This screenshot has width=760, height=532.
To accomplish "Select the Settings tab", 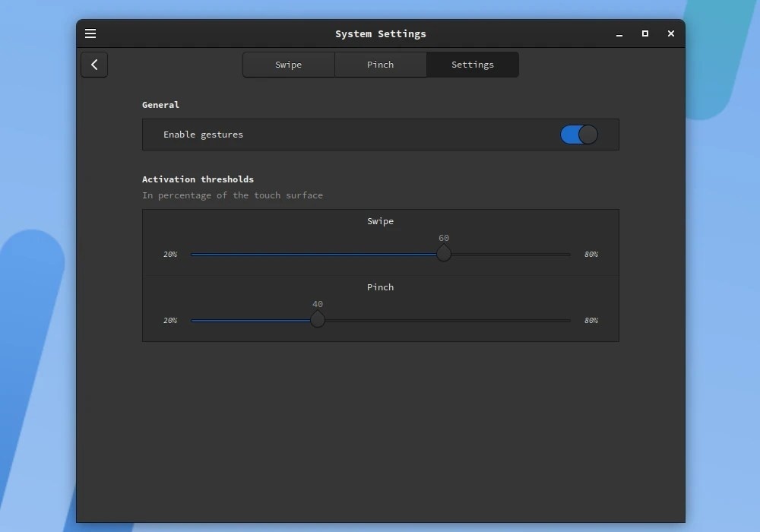I will [473, 65].
